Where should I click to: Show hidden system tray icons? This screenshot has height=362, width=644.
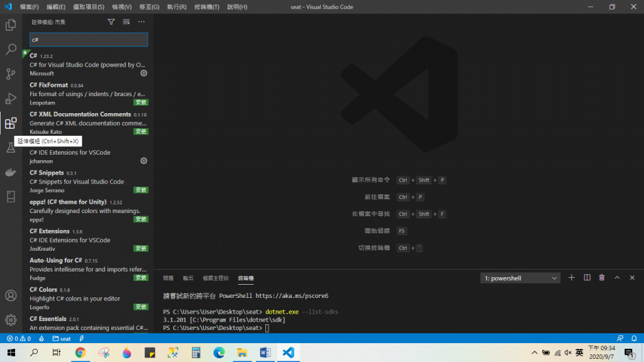click(535, 353)
